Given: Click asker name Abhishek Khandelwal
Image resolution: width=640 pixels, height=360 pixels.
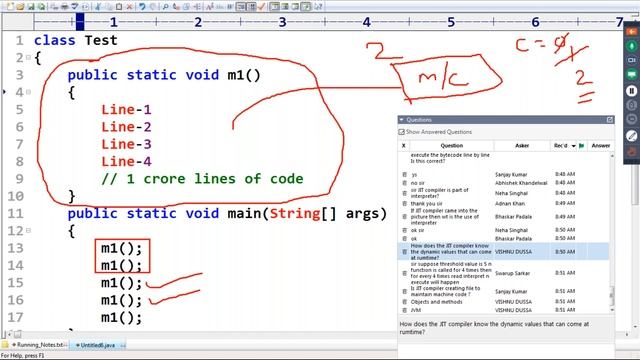Looking at the screenshot, I should click(x=521, y=183).
